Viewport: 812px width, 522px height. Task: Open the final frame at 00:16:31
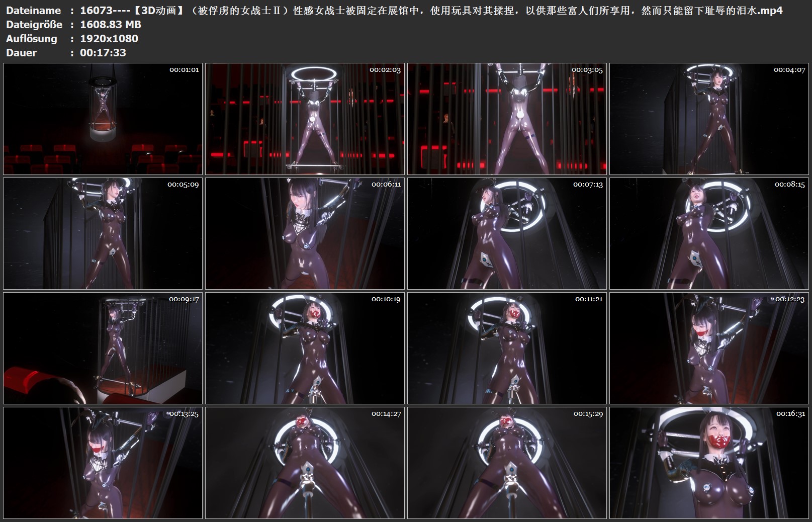[709, 463]
